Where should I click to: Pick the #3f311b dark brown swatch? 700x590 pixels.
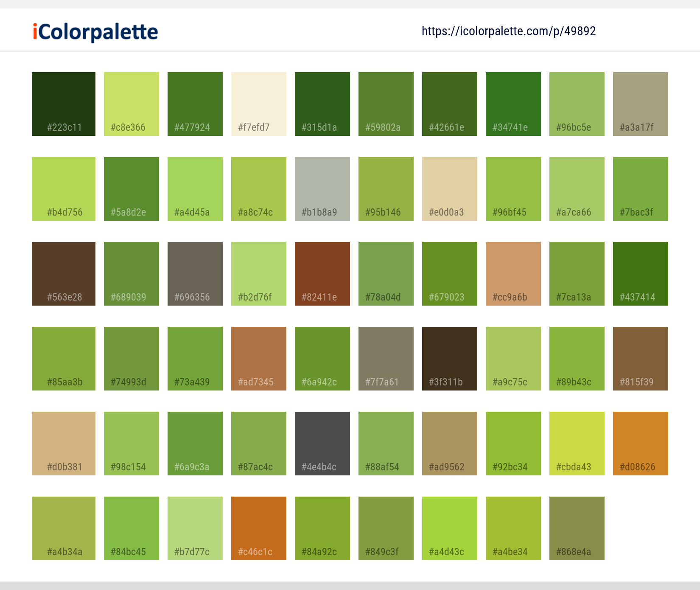(450, 359)
